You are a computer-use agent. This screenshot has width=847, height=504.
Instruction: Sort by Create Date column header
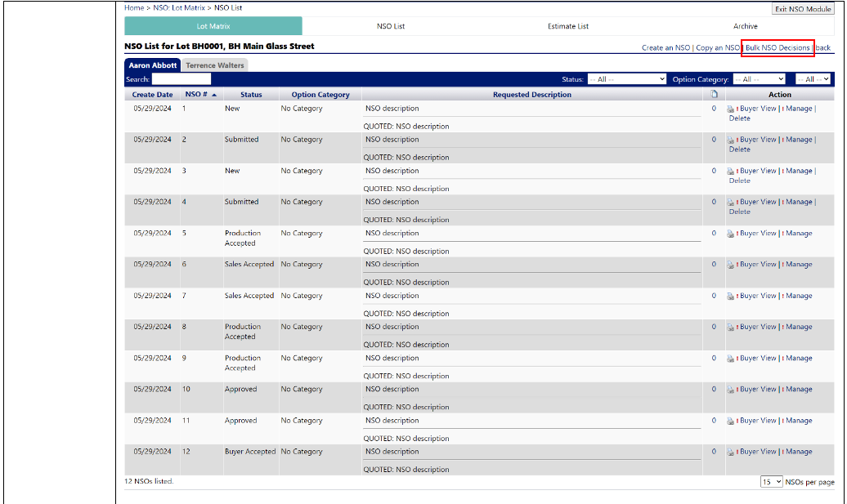(152, 95)
